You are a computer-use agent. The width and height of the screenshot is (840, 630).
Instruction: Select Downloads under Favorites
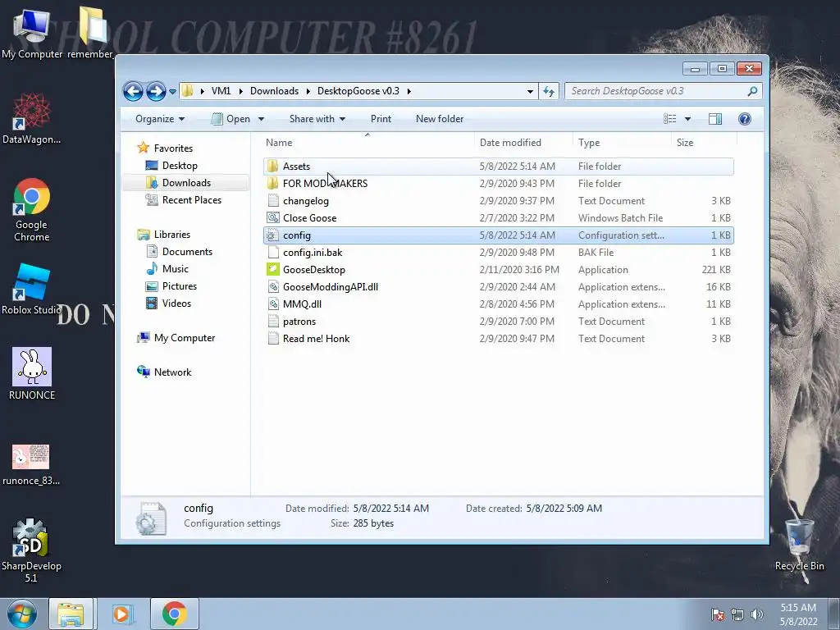tap(186, 183)
